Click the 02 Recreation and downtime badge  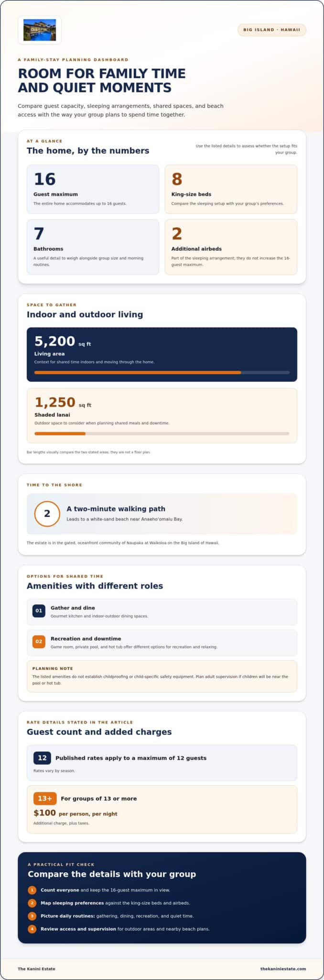[x=39, y=641]
